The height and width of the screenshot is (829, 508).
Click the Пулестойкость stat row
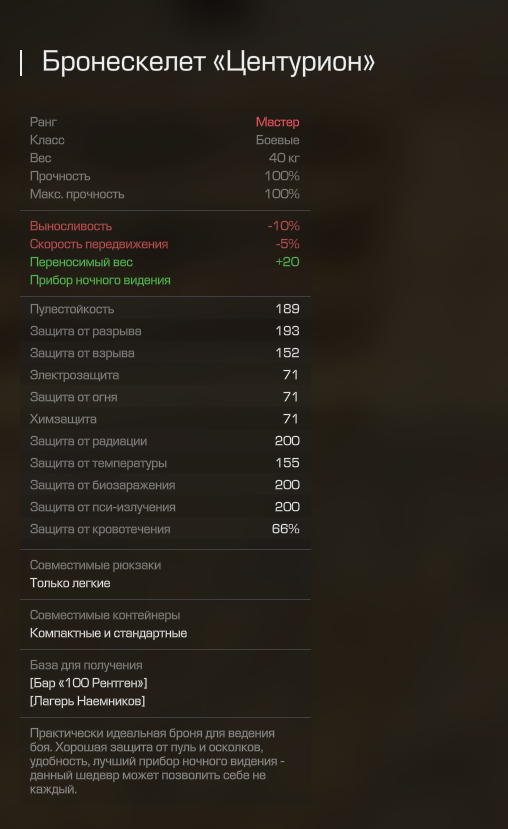(x=165, y=309)
